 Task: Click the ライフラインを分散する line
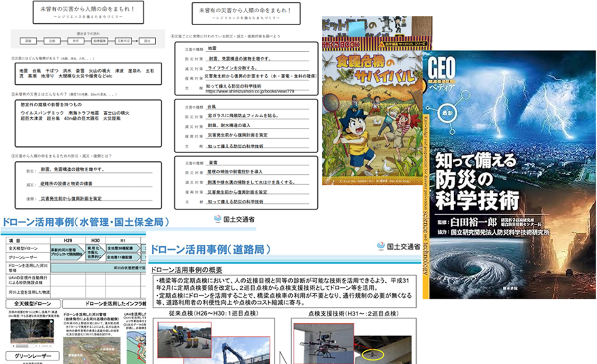coord(257,68)
